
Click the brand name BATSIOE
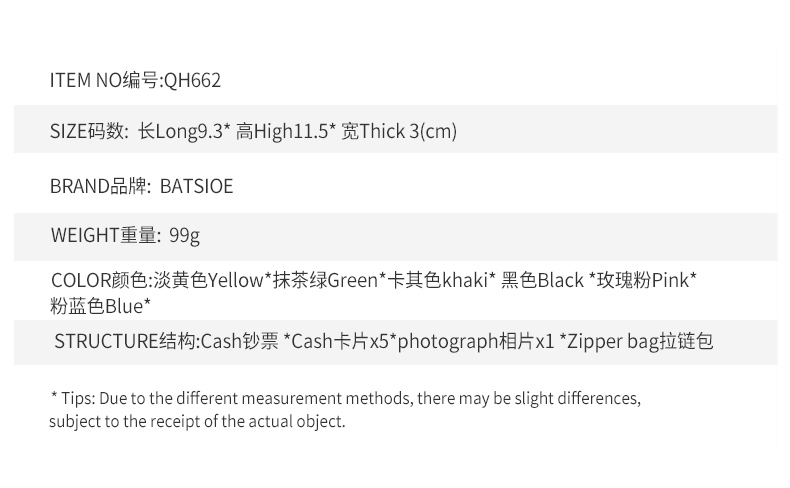[x=196, y=186]
